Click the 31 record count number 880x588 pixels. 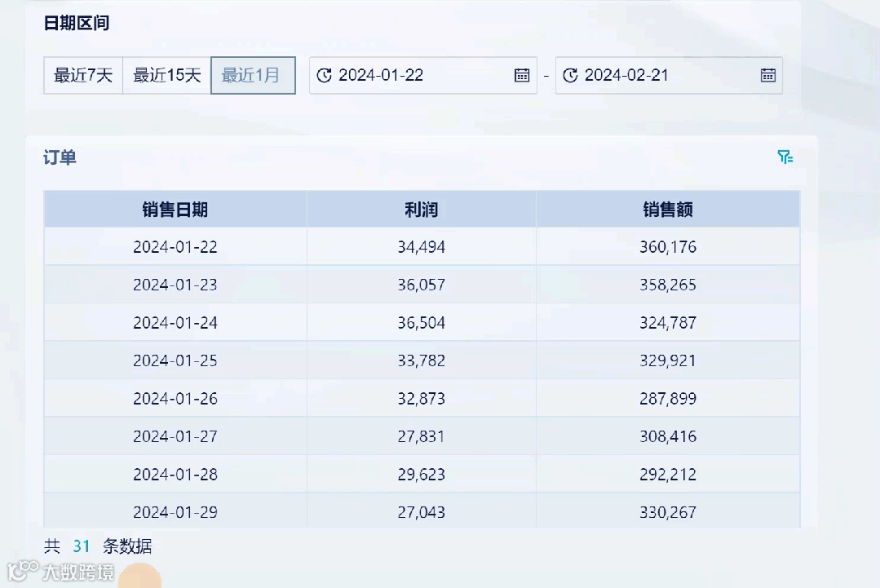tap(82, 546)
